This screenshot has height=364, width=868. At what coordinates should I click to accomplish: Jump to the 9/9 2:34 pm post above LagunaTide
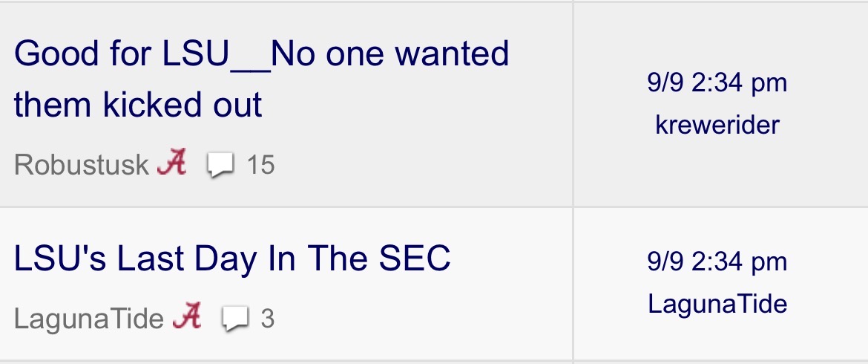717,262
